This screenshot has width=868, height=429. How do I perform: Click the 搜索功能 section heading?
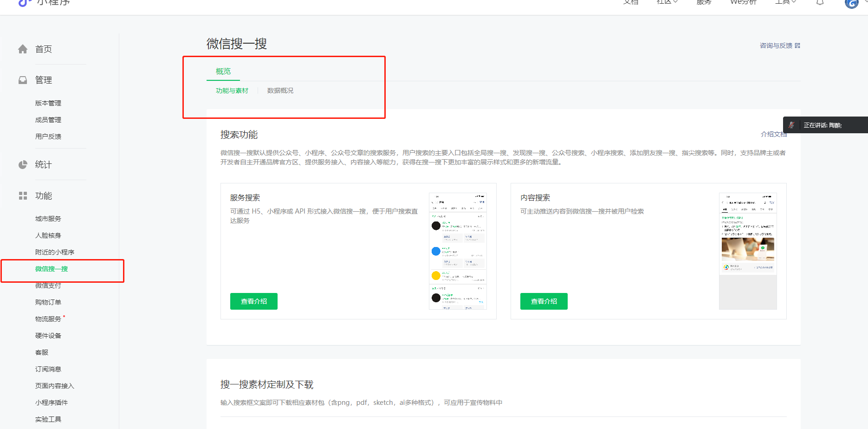[x=239, y=135]
